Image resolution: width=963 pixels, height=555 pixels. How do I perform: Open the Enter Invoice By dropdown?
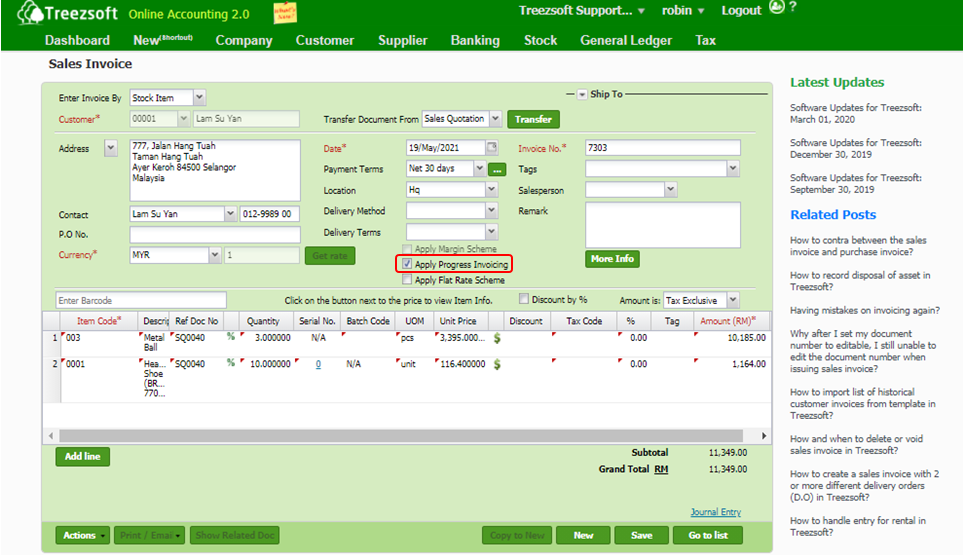pyautogui.click(x=199, y=98)
